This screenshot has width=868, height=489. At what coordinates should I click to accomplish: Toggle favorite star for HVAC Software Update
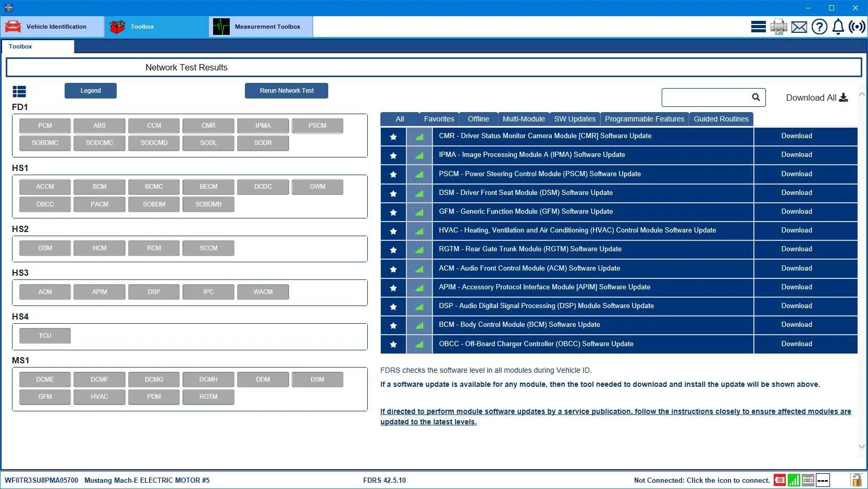(x=393, y=231)
